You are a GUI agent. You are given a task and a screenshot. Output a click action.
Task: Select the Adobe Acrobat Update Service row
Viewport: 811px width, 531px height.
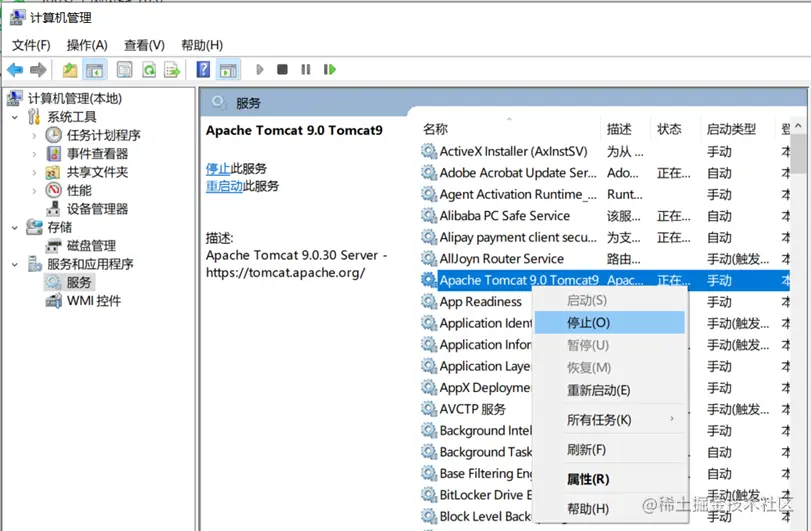tap(605, 173)
